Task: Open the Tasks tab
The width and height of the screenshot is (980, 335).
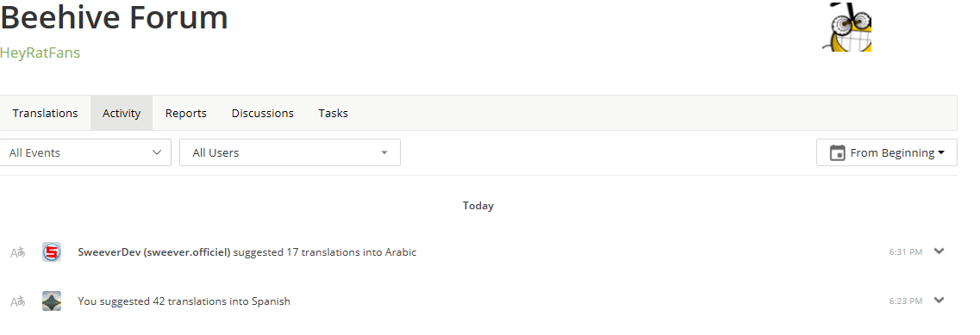Action: [333, 113]
